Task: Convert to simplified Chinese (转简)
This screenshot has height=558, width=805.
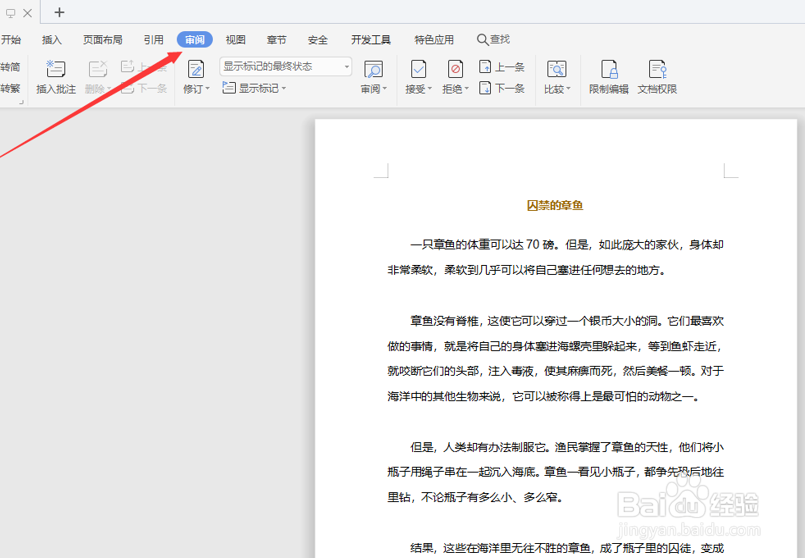Action: 10,67
